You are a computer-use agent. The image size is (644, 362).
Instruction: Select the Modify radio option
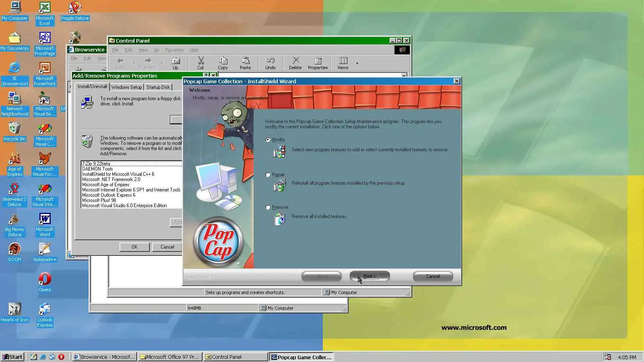268,140
